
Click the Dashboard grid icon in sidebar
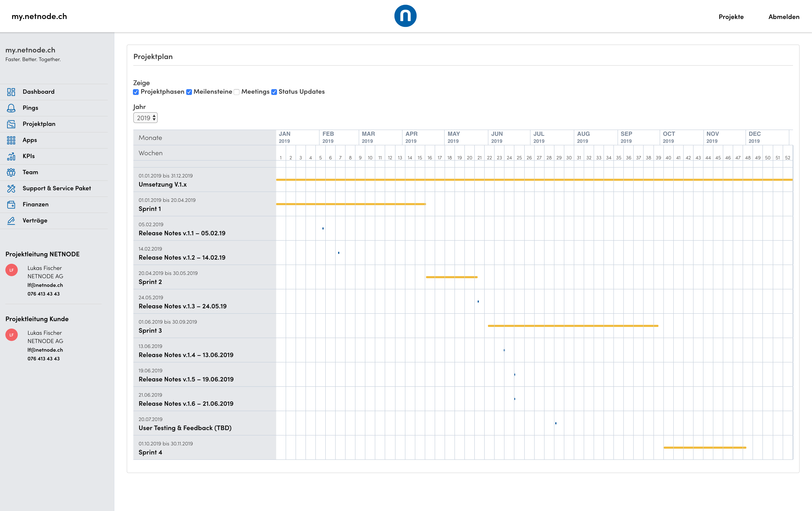(11, 92)
